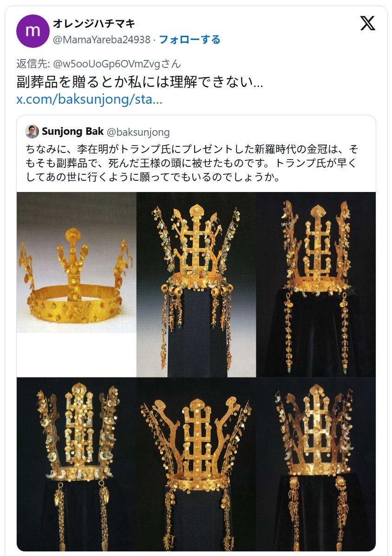The image size is (392, 556).
Task: Open the x.com/baksunjong/sta… link
Action: [89, 99]
